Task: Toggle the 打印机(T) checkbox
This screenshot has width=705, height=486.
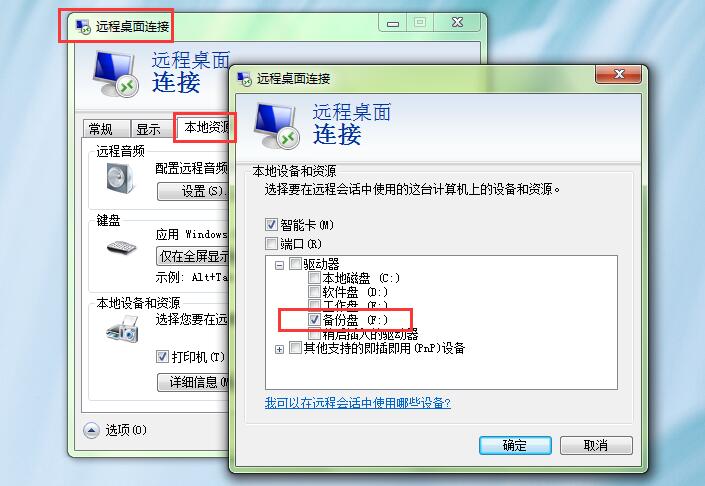Action: 162,357
